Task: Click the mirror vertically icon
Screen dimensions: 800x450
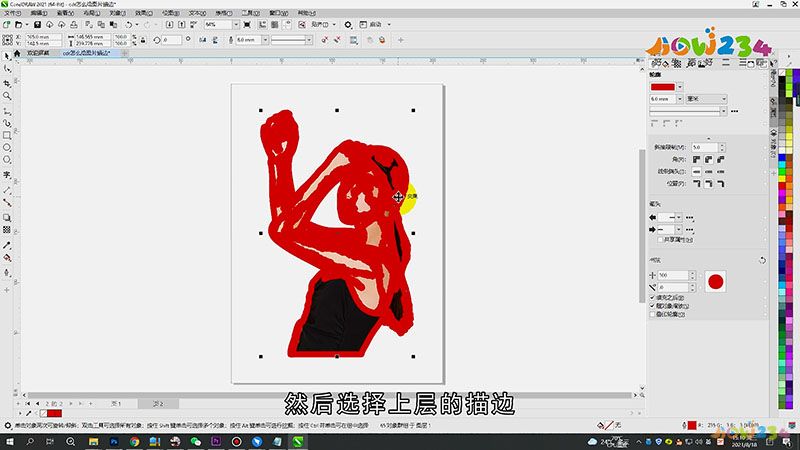Action: click(x=215, y=40)
